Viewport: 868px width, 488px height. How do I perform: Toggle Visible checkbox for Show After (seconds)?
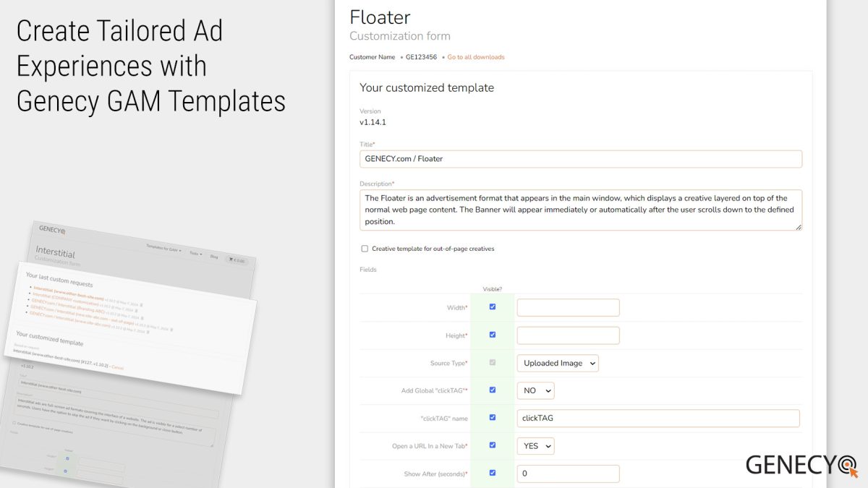pos(493,473)
